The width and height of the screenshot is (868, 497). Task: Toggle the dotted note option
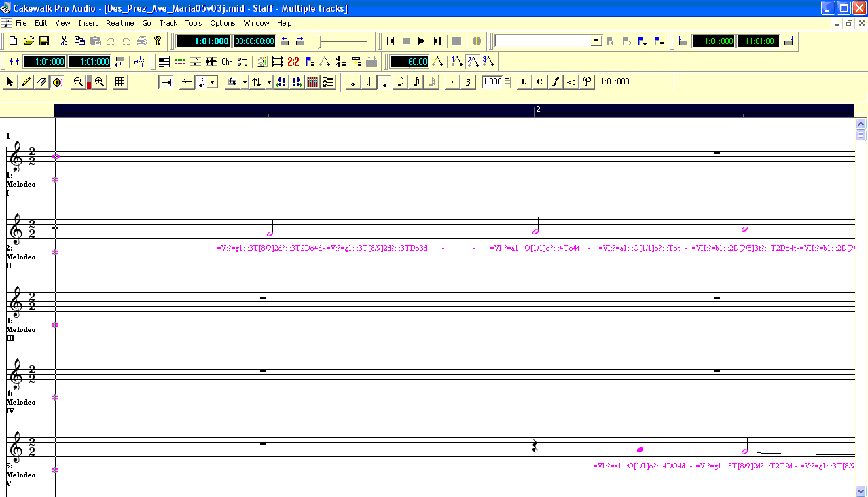[x=452, y=82]
